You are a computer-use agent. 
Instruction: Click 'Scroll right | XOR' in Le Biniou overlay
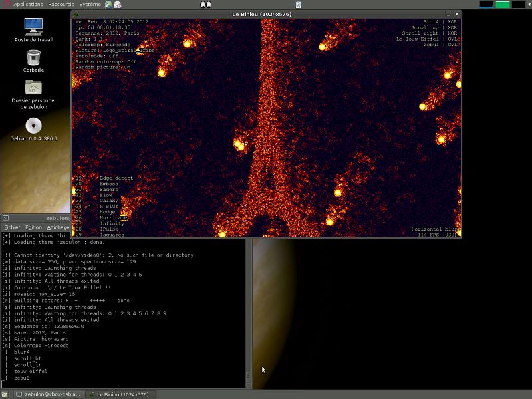point(429,33)
